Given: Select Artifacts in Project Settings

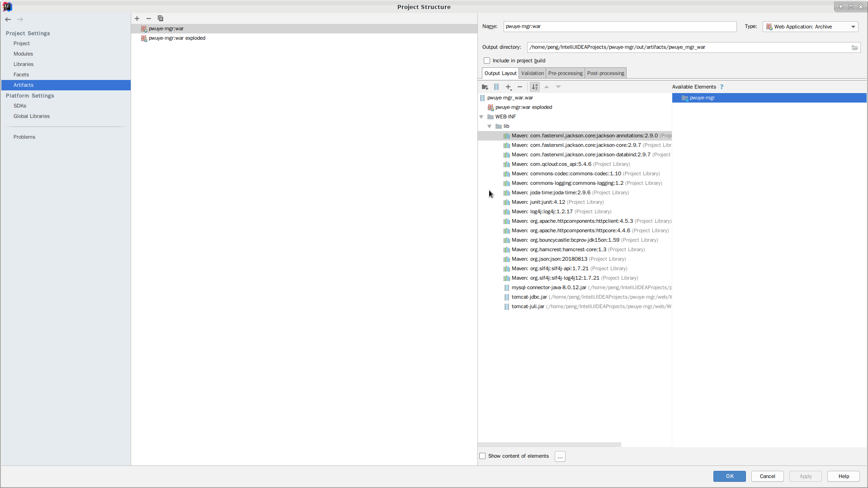Looking at the screenshot, I should [x=66, y=85].
